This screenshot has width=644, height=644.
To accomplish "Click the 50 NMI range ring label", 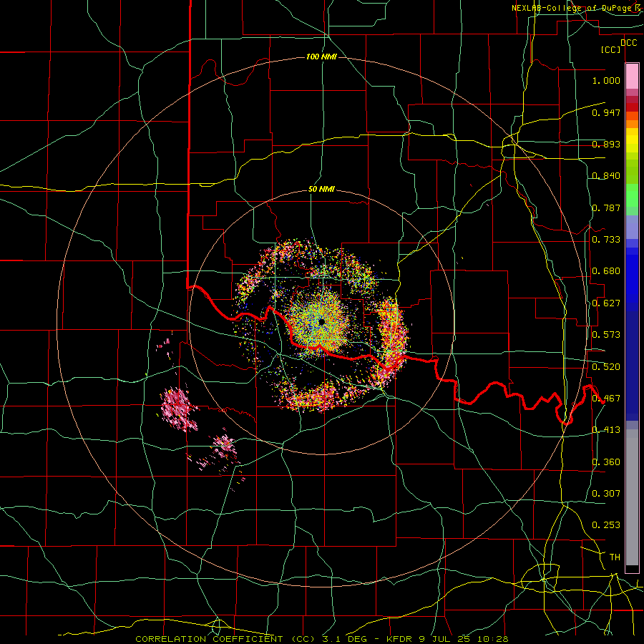I will pyautogui.click(x=321, y=189).
